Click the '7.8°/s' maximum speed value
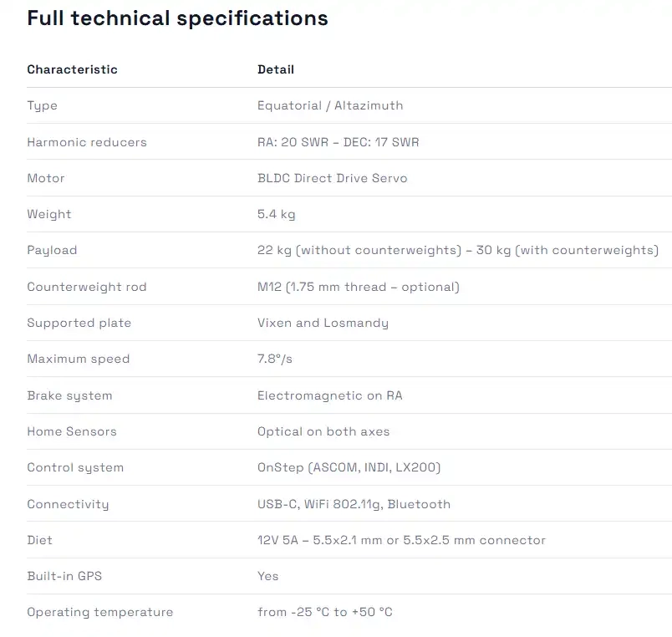 tap(275, 359)
